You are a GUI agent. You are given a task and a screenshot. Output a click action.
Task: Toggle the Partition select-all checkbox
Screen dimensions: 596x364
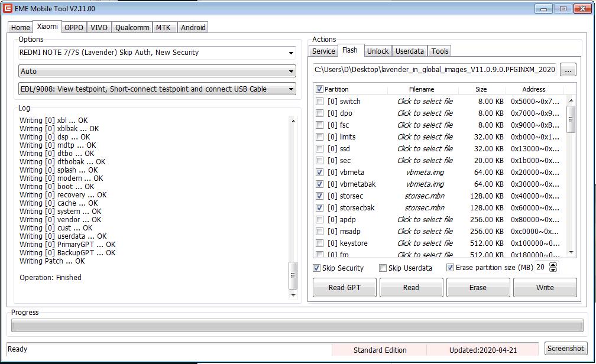(x=319, y=89)
